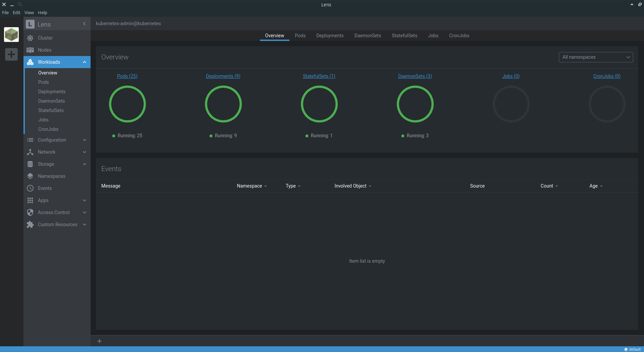Click the Namespaces layers icon
Viewport: 644px width, 352px height.
click(x=30, y=176)
